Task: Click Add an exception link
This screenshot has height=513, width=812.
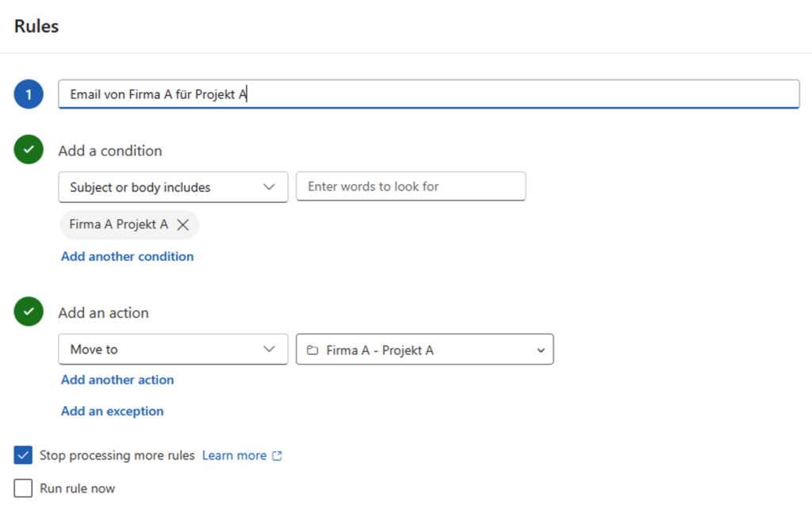Action: point(113,411)
